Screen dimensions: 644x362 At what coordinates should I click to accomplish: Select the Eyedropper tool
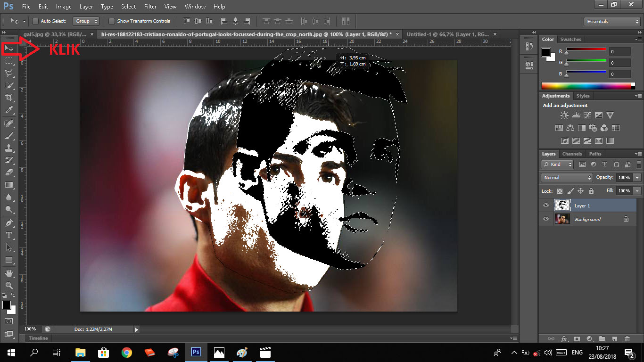point(9,110)
